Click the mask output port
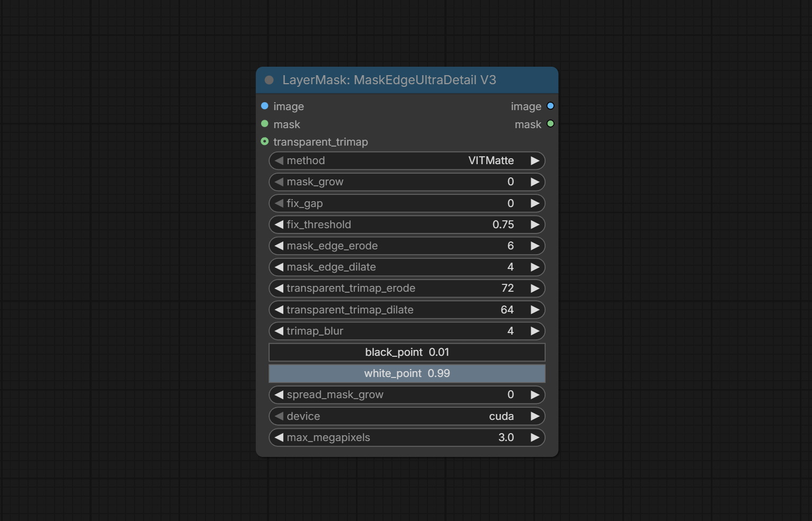Screen dimensions: 812x521 point(550,124)
